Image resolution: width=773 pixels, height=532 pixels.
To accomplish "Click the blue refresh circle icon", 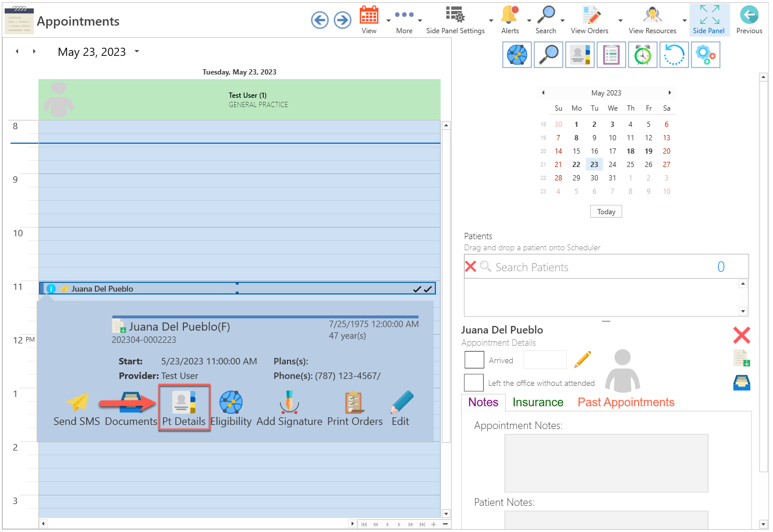I will [674, 55].
